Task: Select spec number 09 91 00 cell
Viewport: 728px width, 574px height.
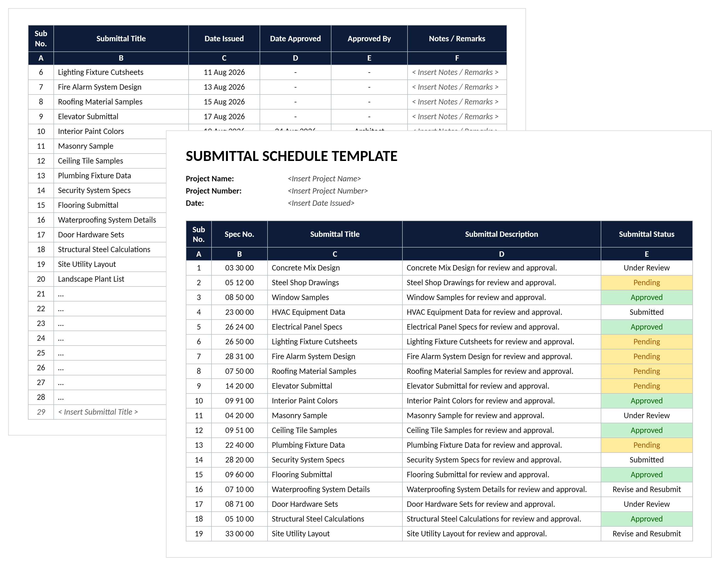Action: tap(239, 401)
